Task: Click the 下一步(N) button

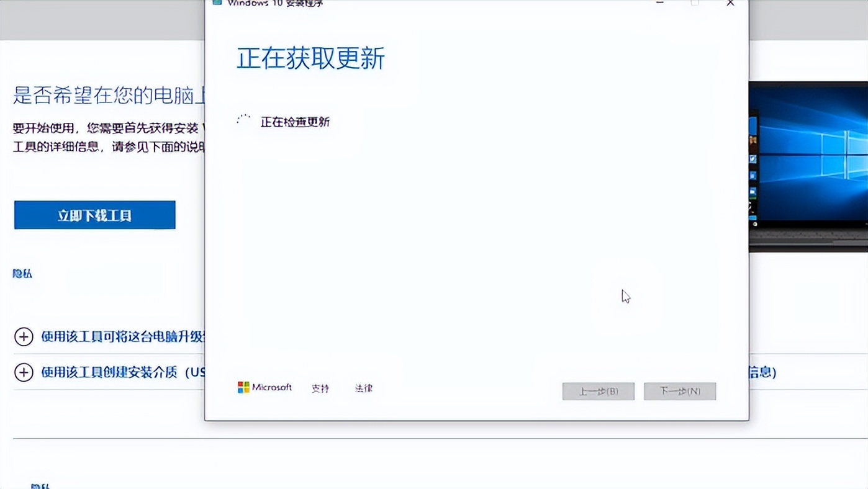Action: click(x=679, y=391)
